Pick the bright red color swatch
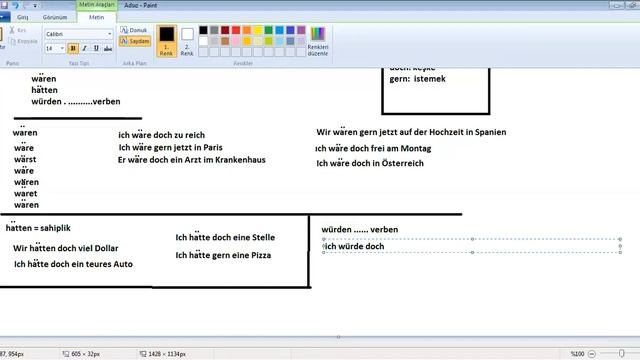The width and height of the screenshot is (640, 360). (x=236, y=30)
